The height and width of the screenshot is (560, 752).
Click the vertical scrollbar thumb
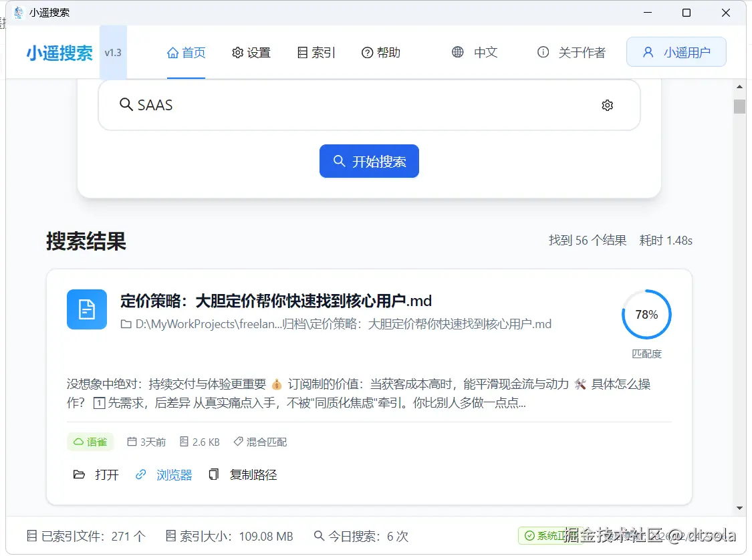(x=739, y=106)
